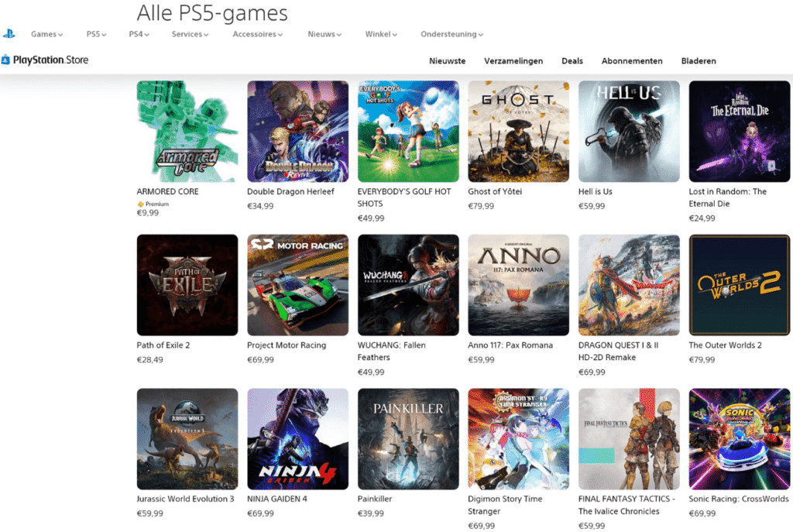Open the Sonic Racing CrossWorlds cover
Viewport: 793px width, 532px height.
click(x=740, y=439)
